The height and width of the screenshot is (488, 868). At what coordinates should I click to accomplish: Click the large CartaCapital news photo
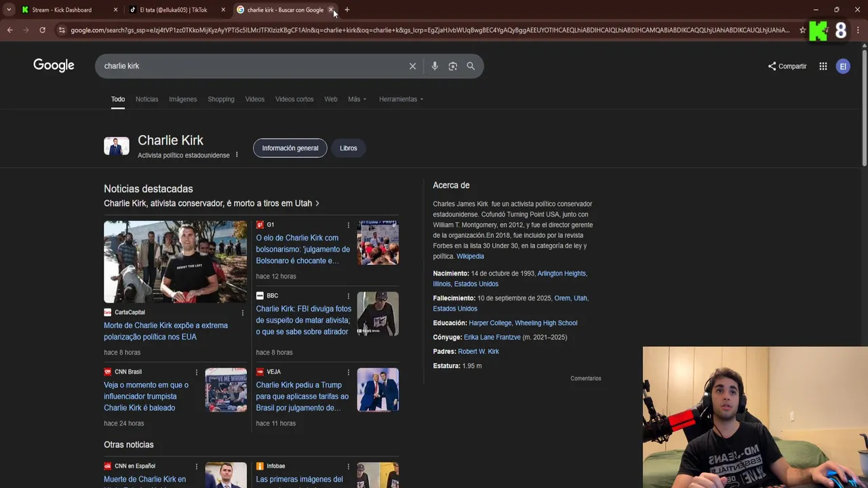pyautogui.click(x=175, y=262)
